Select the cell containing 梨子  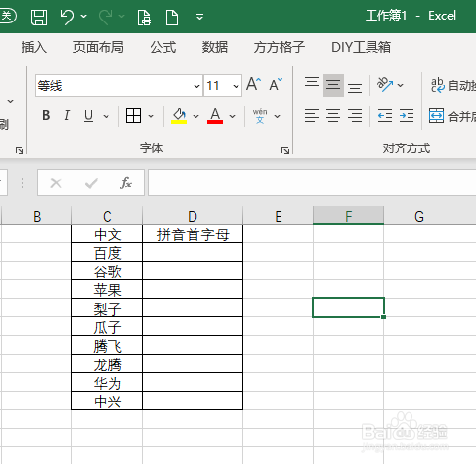(108, 309)
